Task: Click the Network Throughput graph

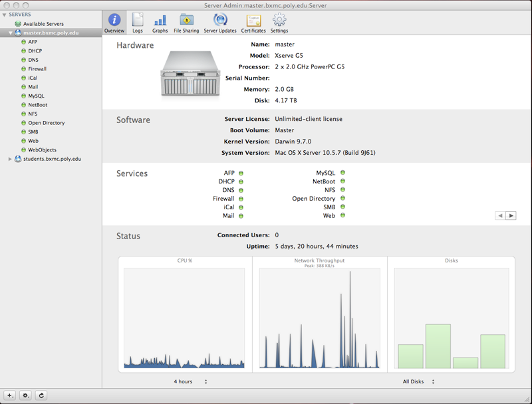Action: 320,318
